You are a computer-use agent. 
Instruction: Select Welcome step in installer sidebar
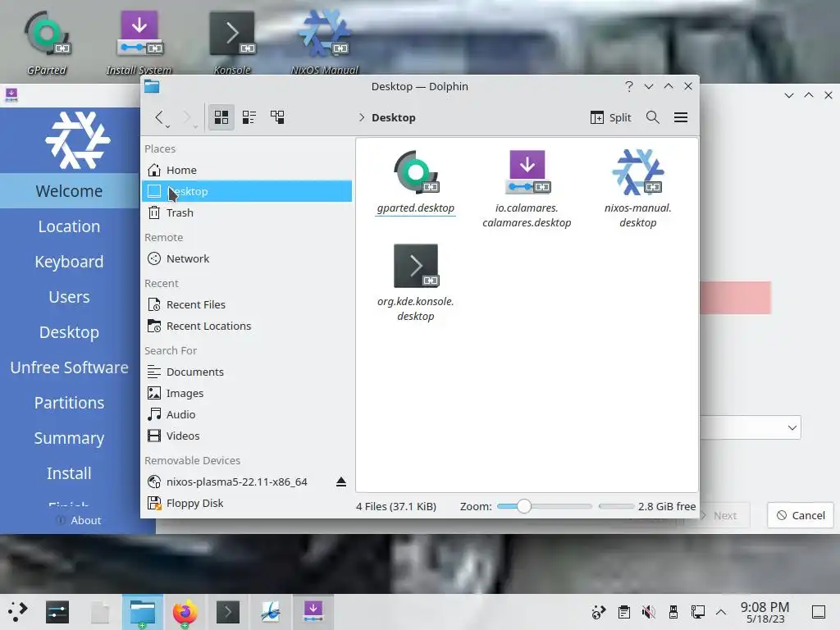[69, 191]
